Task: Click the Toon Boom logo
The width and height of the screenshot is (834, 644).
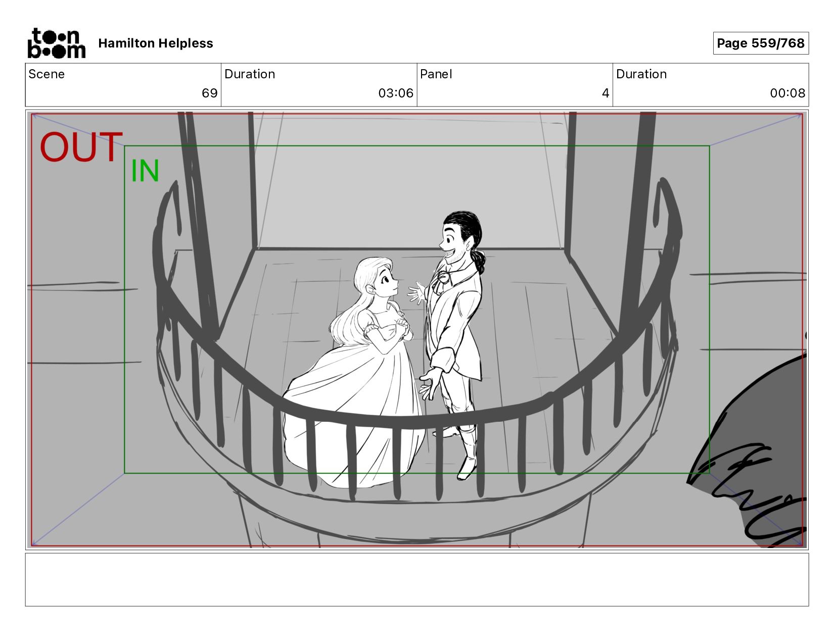Action: [x=56, y=43]
